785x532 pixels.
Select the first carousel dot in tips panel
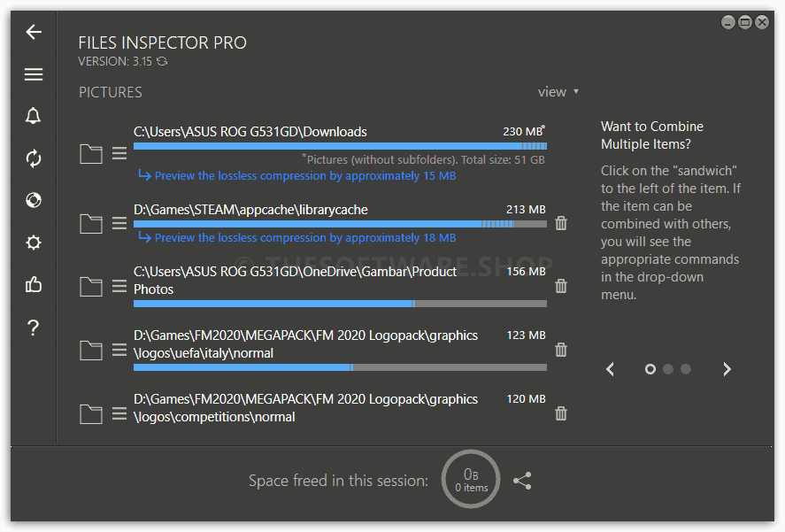coord(650,369)
